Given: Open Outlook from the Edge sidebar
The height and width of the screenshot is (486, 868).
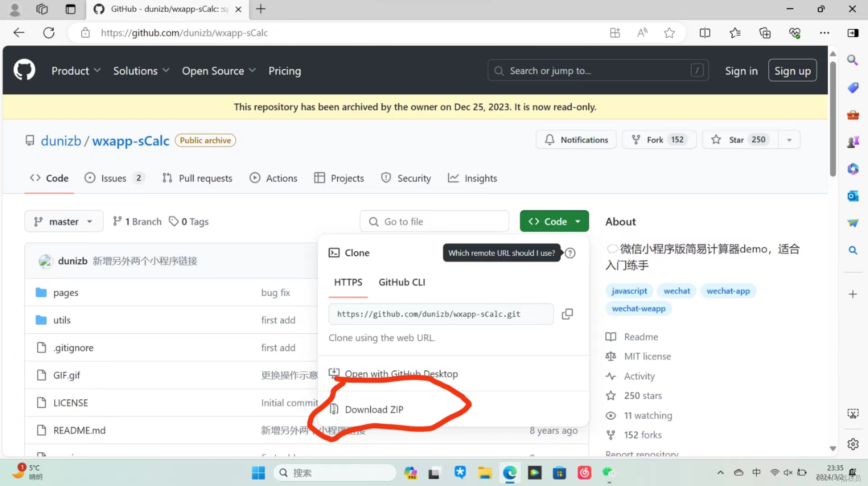Looking at the screenshot, I should pos(853,196).
